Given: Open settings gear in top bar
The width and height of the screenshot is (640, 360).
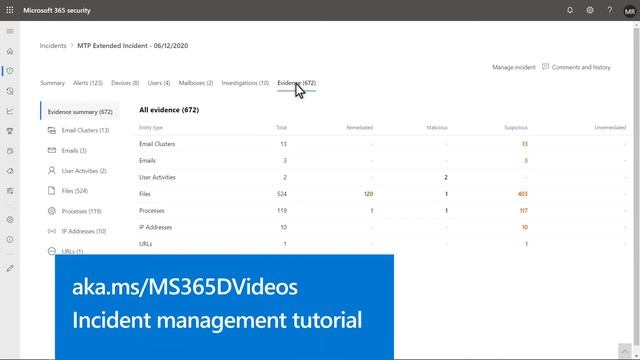Looking at the screenshot, I should click(x=590, y=10).
